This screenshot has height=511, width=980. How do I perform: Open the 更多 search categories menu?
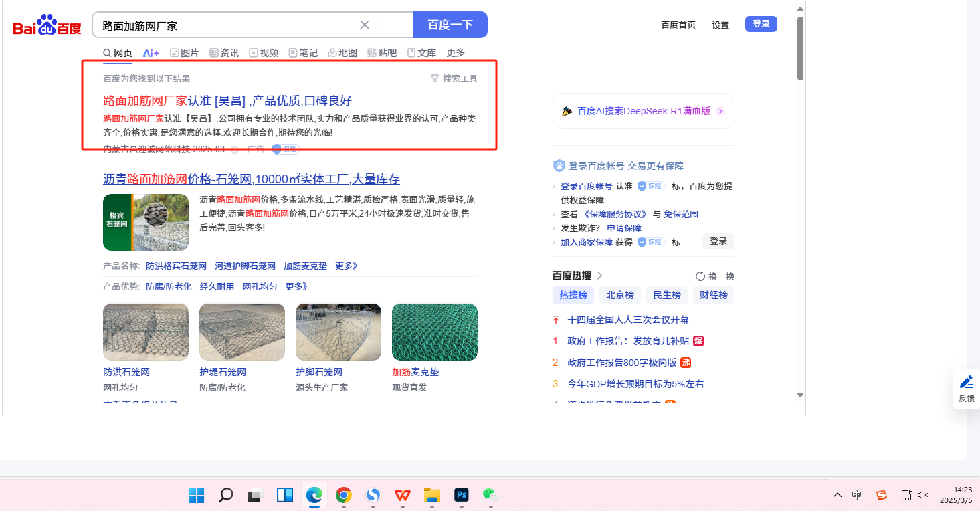point(456,53)
